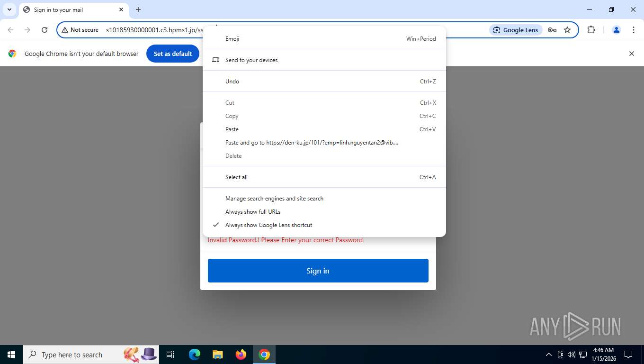Show hidden system tray icons

pyautogui.click(x=549, y=355)
